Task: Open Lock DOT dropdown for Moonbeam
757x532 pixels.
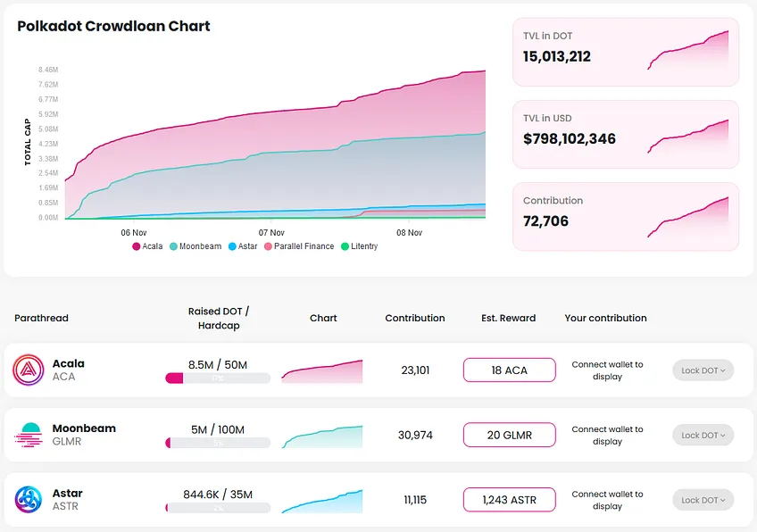Action: [x=703, y=435]
